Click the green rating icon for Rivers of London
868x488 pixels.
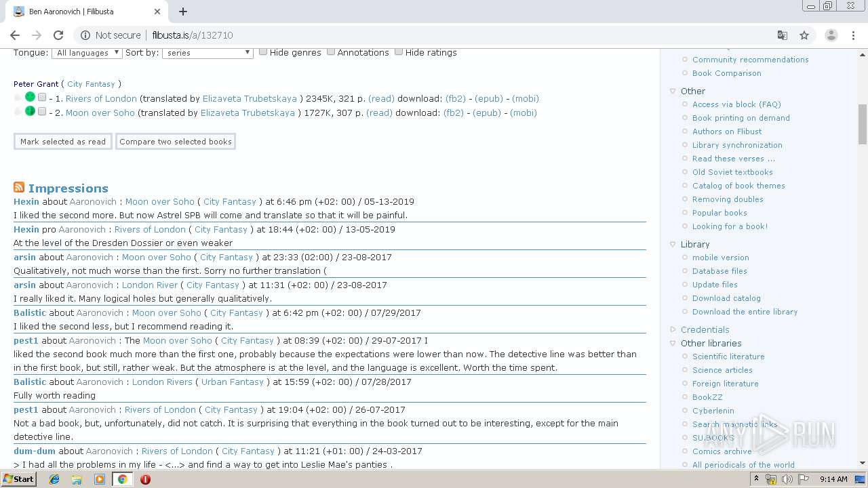30,98
